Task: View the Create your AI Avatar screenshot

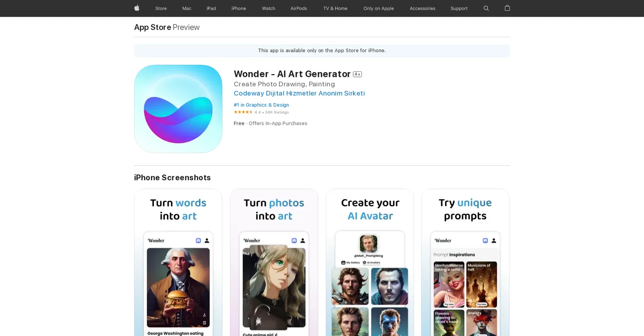Action: tap(369, 262)
